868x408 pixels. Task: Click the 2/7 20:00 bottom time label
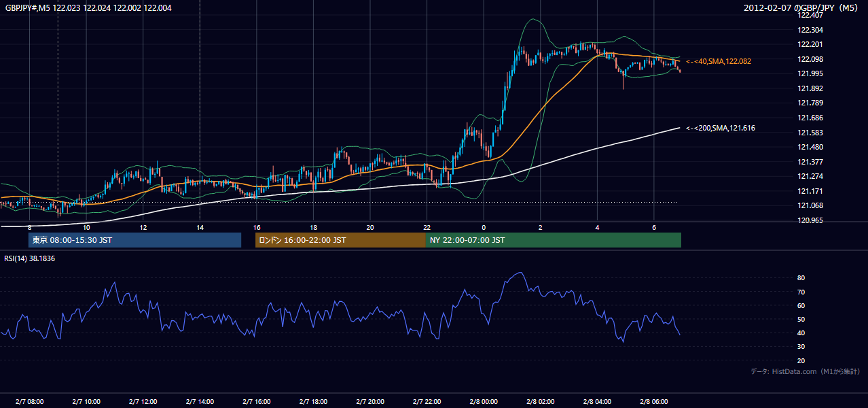point(370,401)
